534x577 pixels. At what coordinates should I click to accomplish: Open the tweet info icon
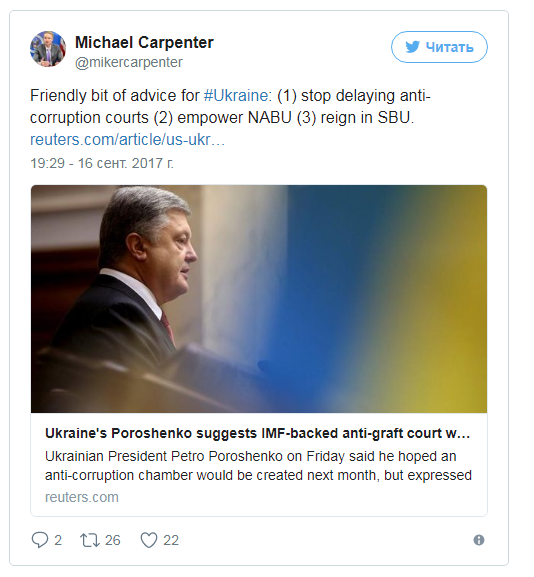tap(478, 540)
